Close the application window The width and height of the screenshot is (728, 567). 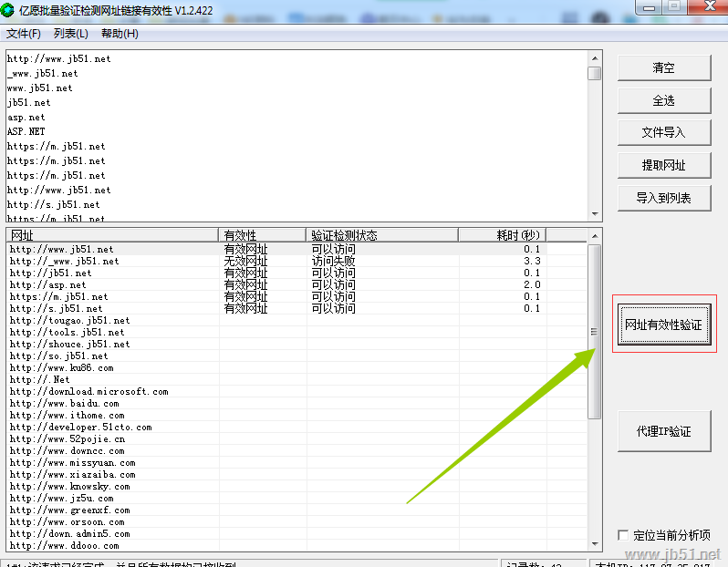click(x=709, y=6)
